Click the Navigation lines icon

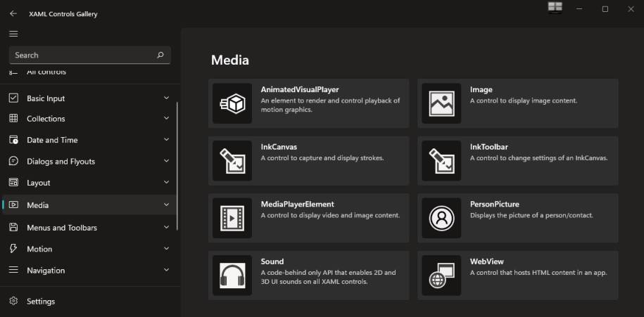[x=13, y=270]
